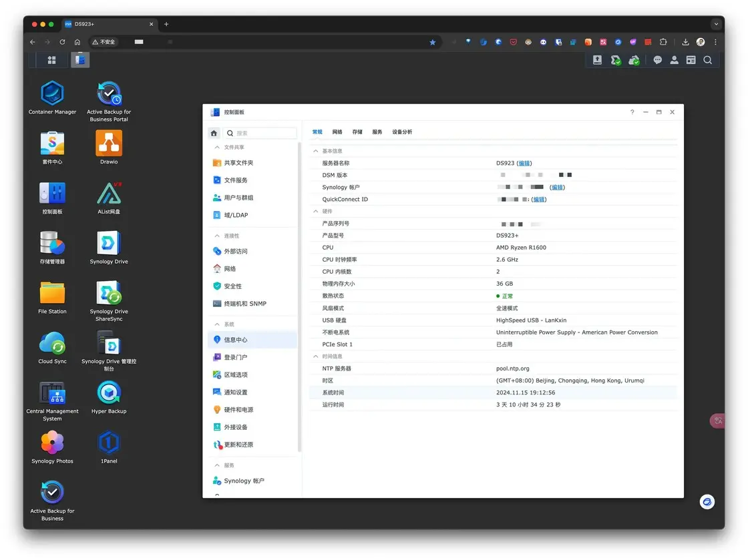Switch to the 服务 tab
This screenshot has height=560, width=748.
click(377, 132)
